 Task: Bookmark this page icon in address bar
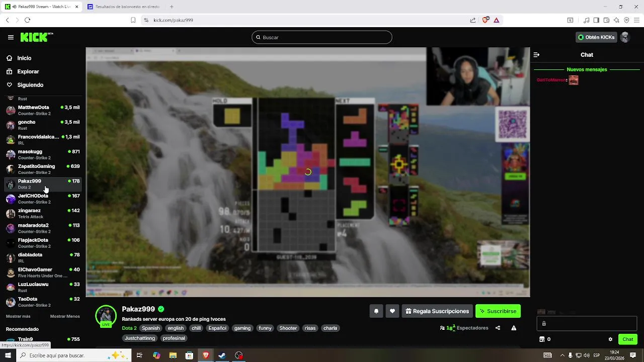click(x=133, y=20)
